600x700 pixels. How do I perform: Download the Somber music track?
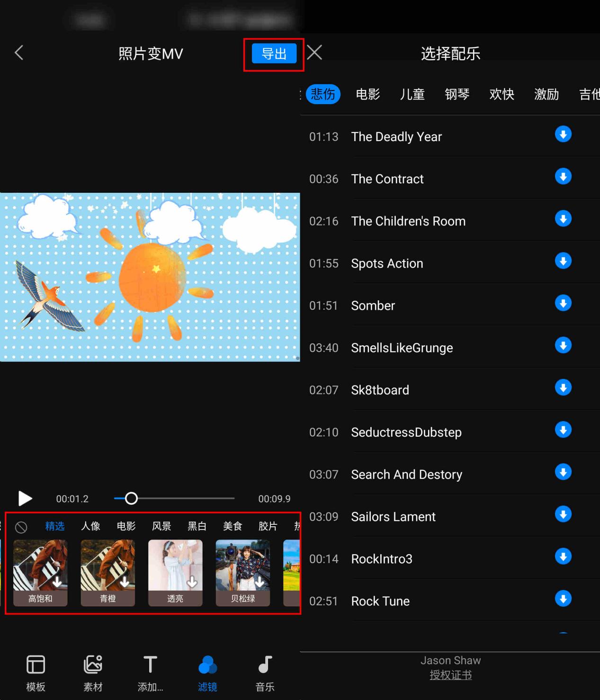tap(563, 303)
